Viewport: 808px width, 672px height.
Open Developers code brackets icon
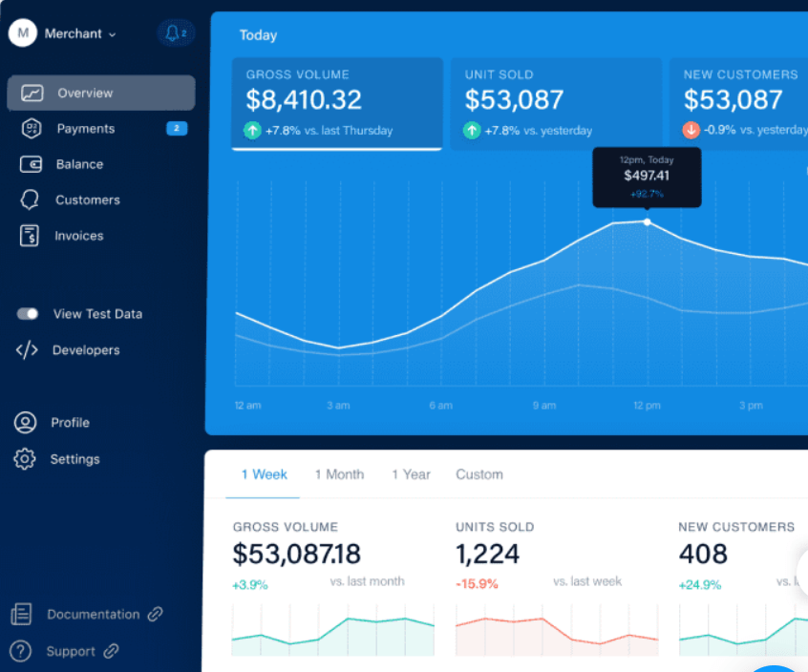[27, 350]
